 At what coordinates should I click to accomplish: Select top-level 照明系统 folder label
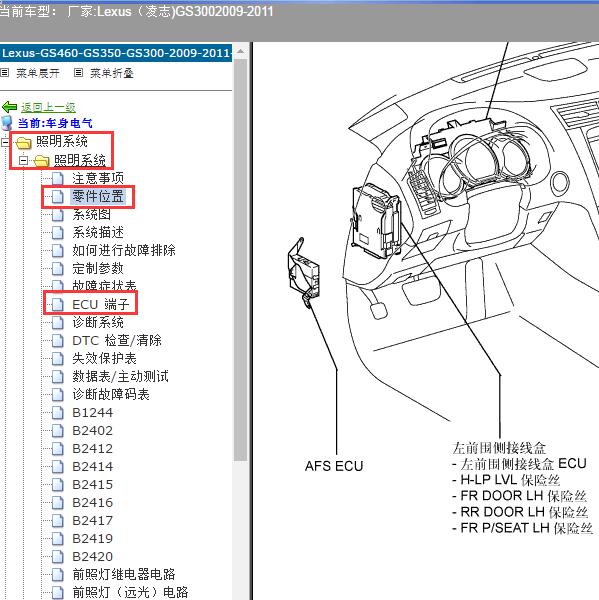pyautogui.click(x=62, y=142)
